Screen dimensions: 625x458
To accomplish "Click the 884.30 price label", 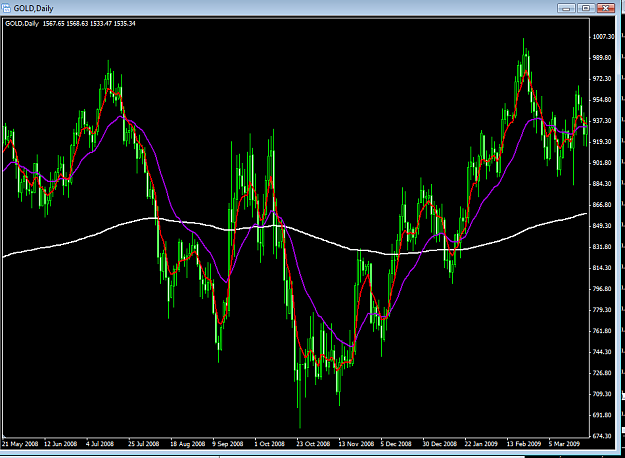I will 602,184.
